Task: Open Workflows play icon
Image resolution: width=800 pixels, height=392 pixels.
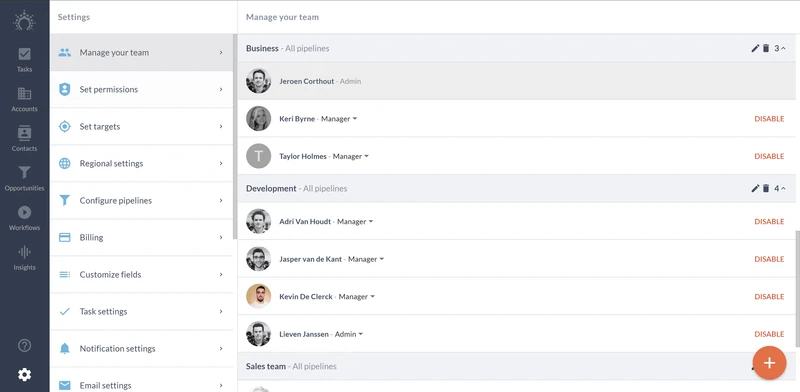Action: click(24, 218)
